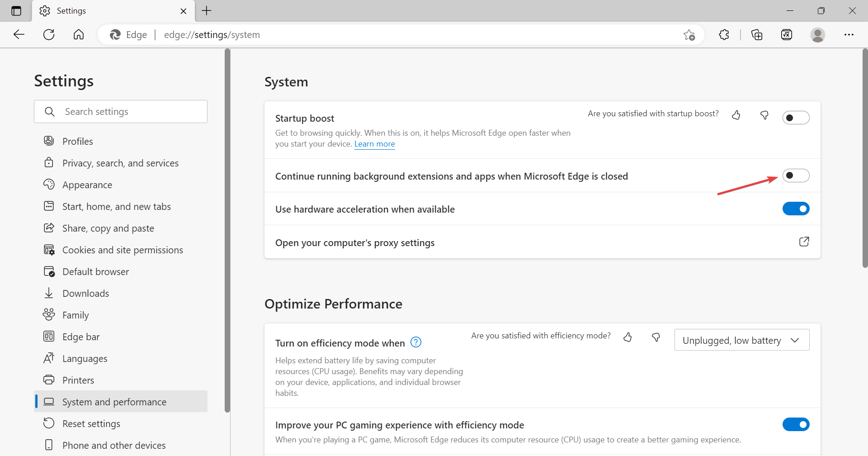Go to Family settings
The height and width of the screenshot is (456, 868).
(x=121, y=315)
